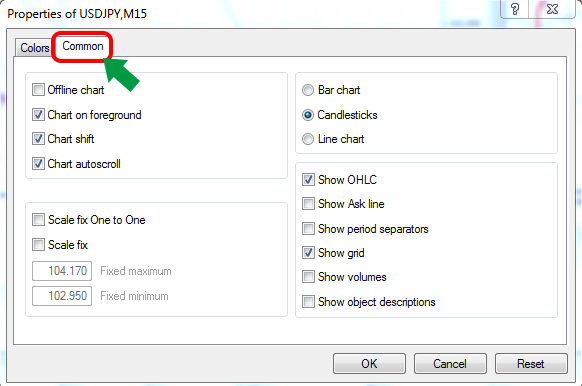This screenshot has width=582, height=386.
Task: Uncheck Chart on foreground
Action: pos(38,115)
